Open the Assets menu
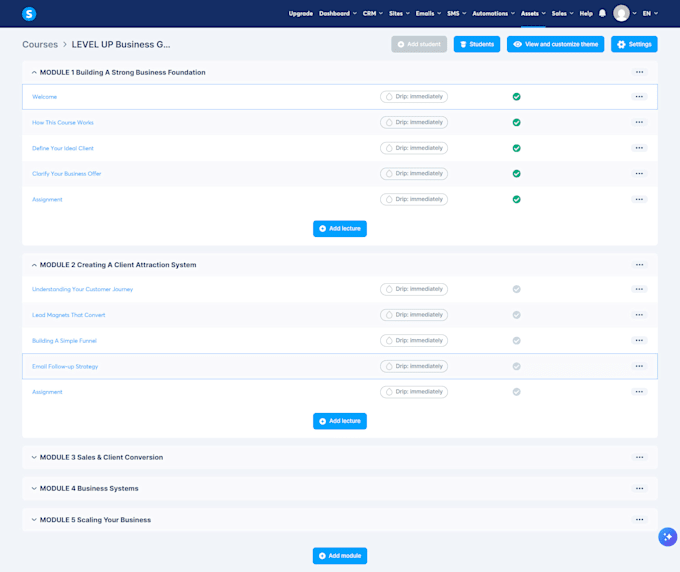 click(533, 13)
